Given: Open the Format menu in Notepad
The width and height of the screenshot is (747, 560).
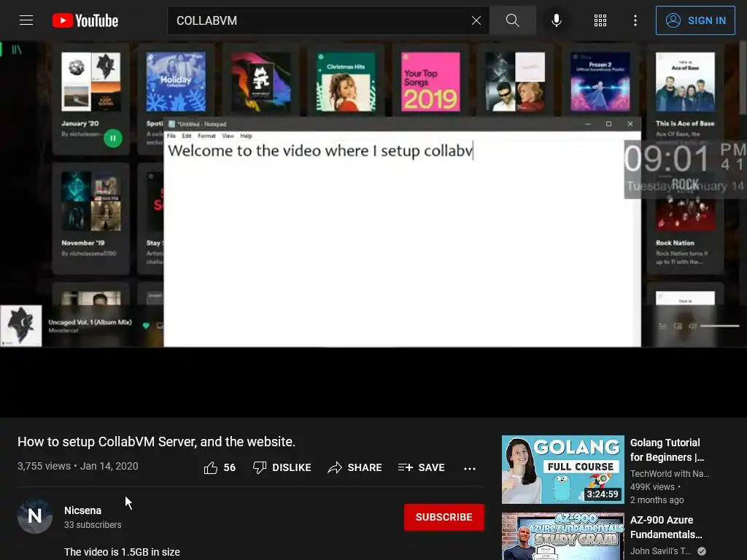Looking at the screenshot, I should coord(206,136).
